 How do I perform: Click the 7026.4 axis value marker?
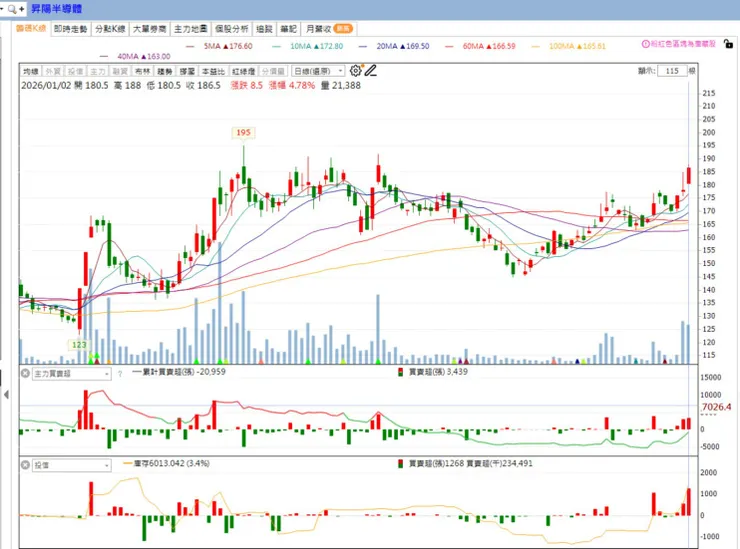[x=716, y=407]
